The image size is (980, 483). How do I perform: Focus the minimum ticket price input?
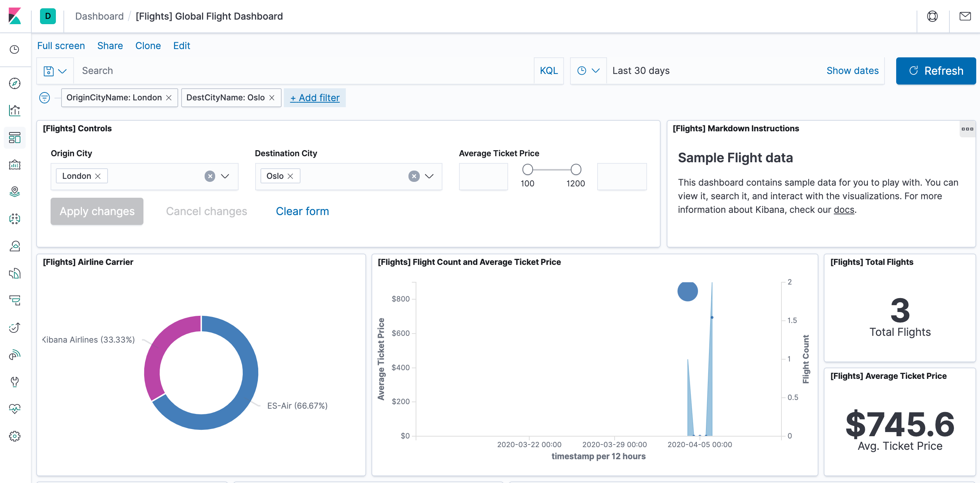coord(483,177)
